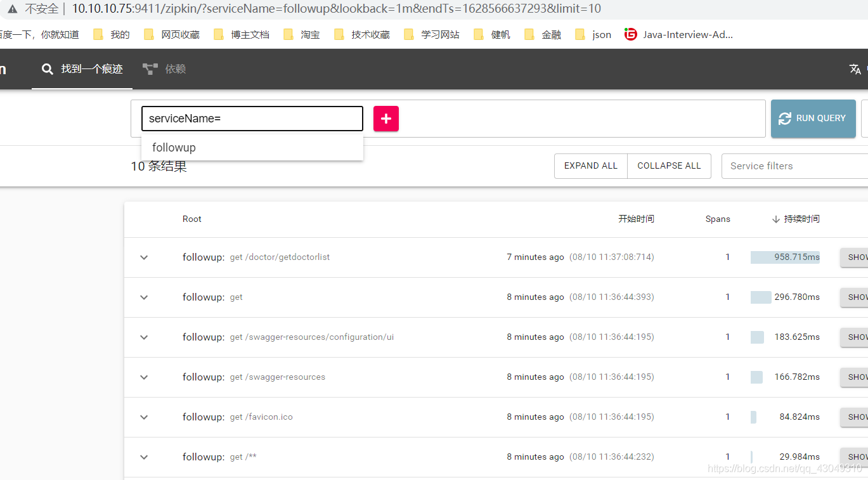The height and width of the screenshot is (480, 868).
Task: Select followup from the suggestion list
Action: [x=252, y=148]
